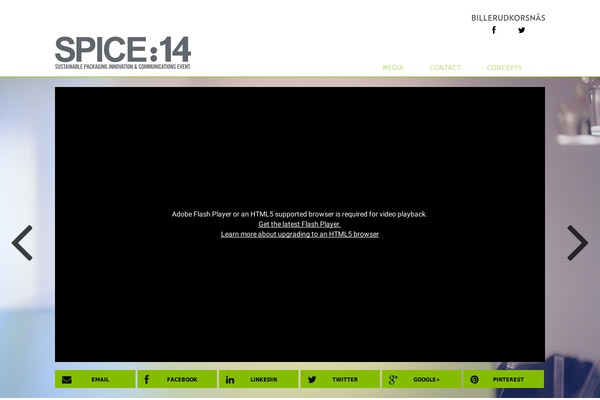Click the Flash Player required message text
600x400 pixels.
pos(299,214)
